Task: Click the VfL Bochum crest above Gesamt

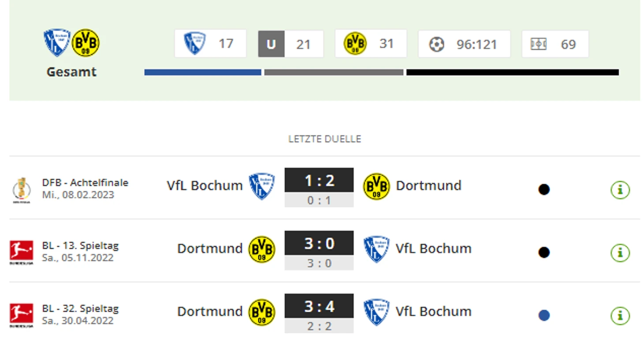Action: [x=57, y=42]
